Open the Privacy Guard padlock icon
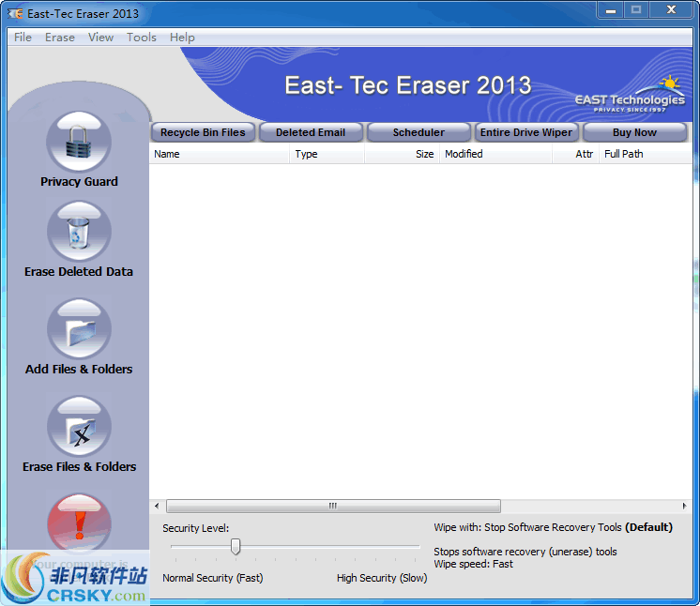Viewport: 700px width, 606px height. point(79,141)
